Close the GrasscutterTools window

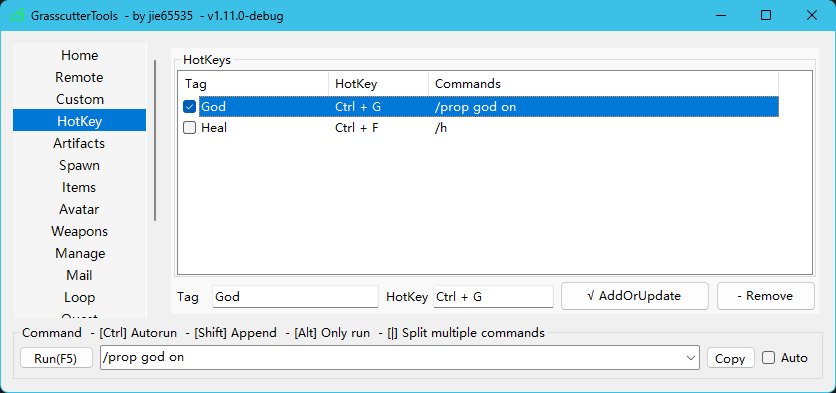point(811,15)
